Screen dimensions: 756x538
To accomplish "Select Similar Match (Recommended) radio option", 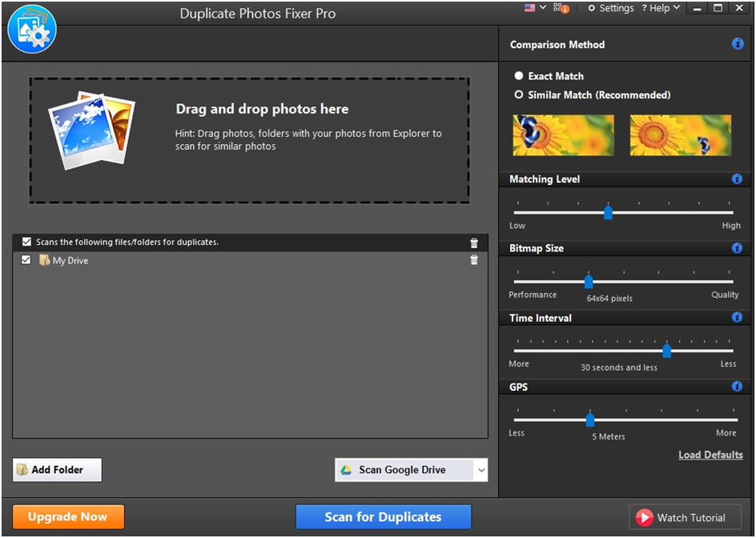I will (x=519, y=94).
